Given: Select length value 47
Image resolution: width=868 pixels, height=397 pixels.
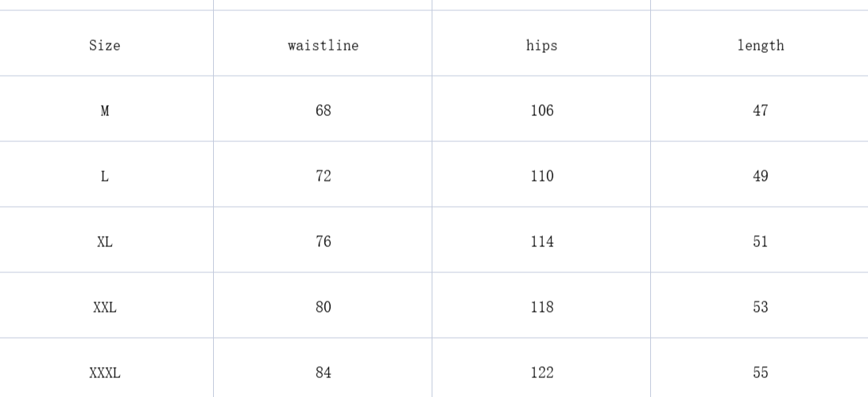Looking at the screenshot, I should click(x=760, y=110).
